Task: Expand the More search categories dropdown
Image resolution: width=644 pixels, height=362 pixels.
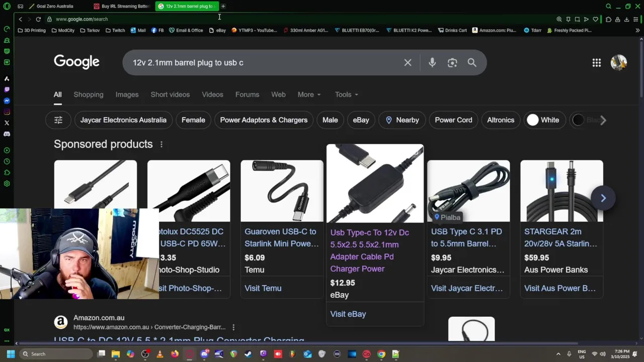Action: click(309, 95)
